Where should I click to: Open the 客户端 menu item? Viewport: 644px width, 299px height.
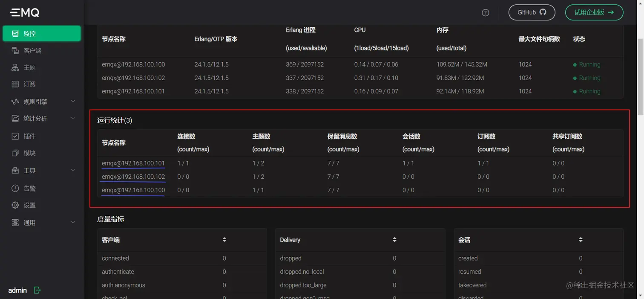click(42, 50)
